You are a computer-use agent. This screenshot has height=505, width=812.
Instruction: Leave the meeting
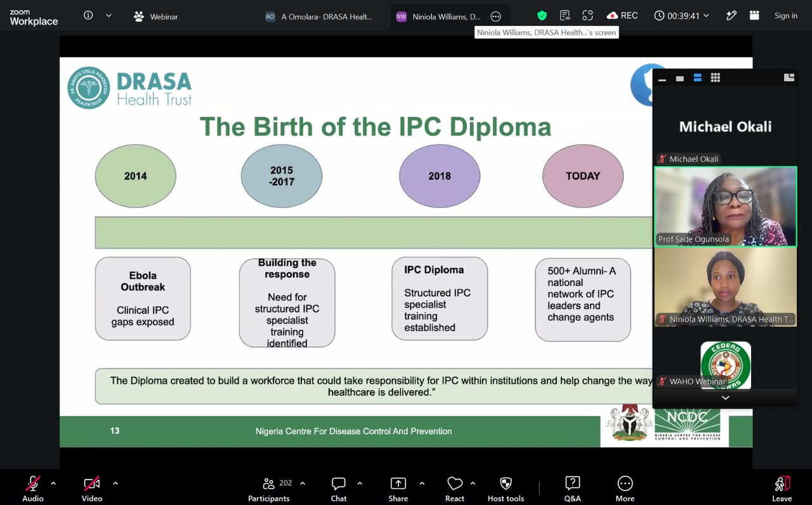pos(782,489)
